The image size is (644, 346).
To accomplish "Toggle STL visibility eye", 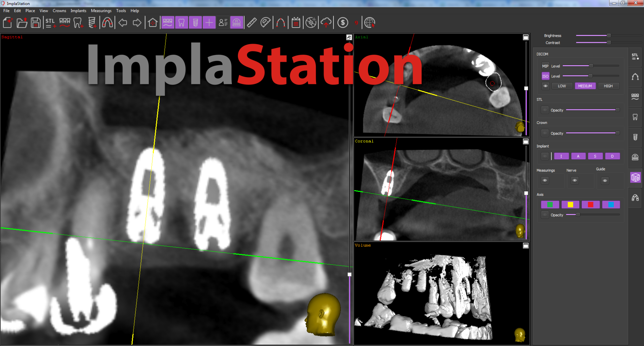I will [545, 110].
